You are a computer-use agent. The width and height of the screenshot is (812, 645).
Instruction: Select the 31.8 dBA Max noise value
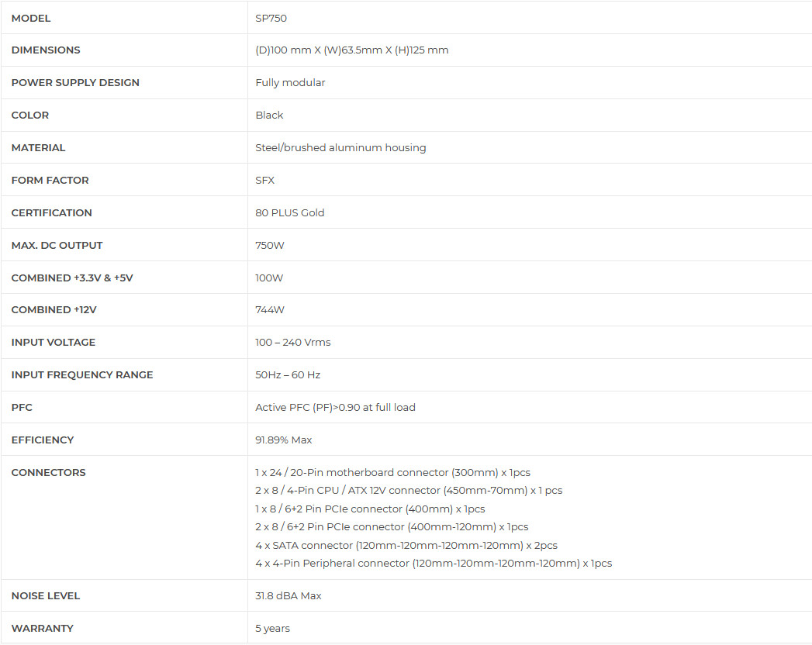[x=289, y=596]
